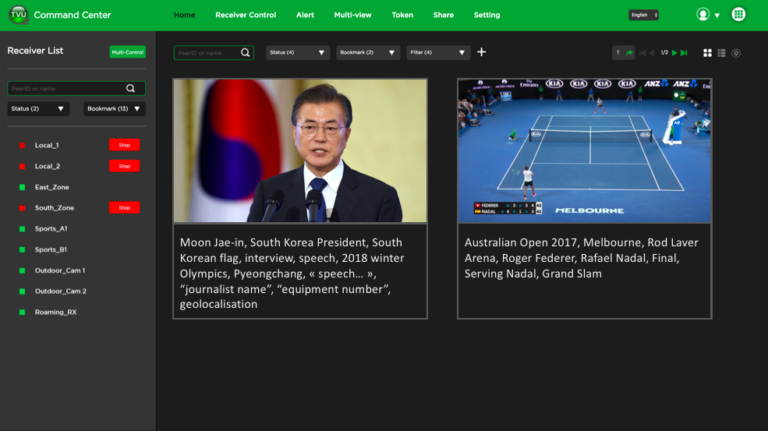Go to previous page icon

pos(651,53)
